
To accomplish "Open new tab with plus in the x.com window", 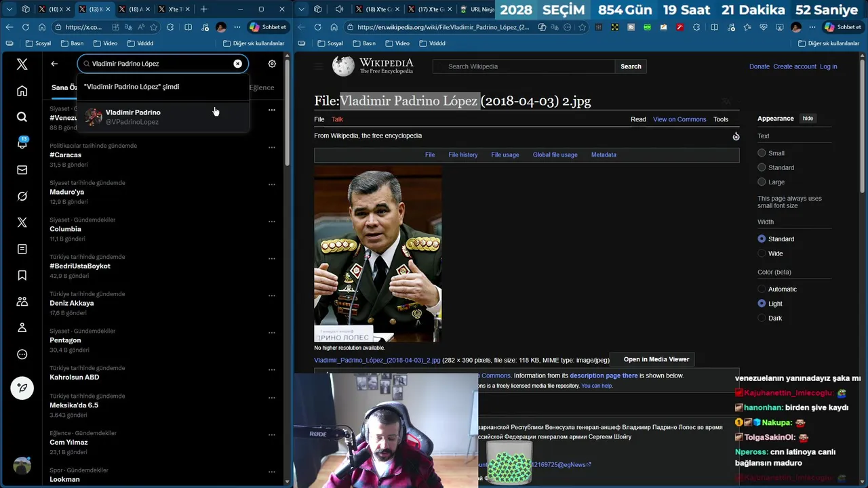I will [203, 9].
